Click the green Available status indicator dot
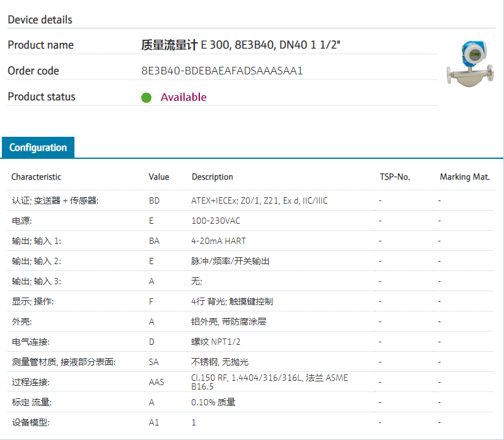 click(146, 97)
